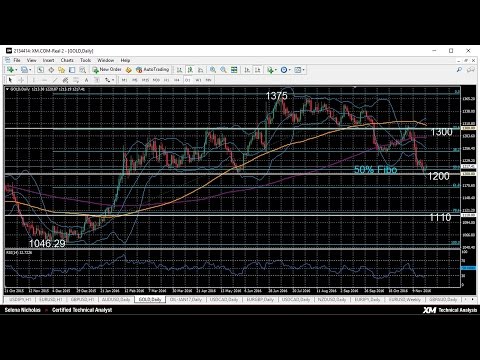Screen dimensions: 480x360
Task: Select the text tool A
Action: click(86, 80)
